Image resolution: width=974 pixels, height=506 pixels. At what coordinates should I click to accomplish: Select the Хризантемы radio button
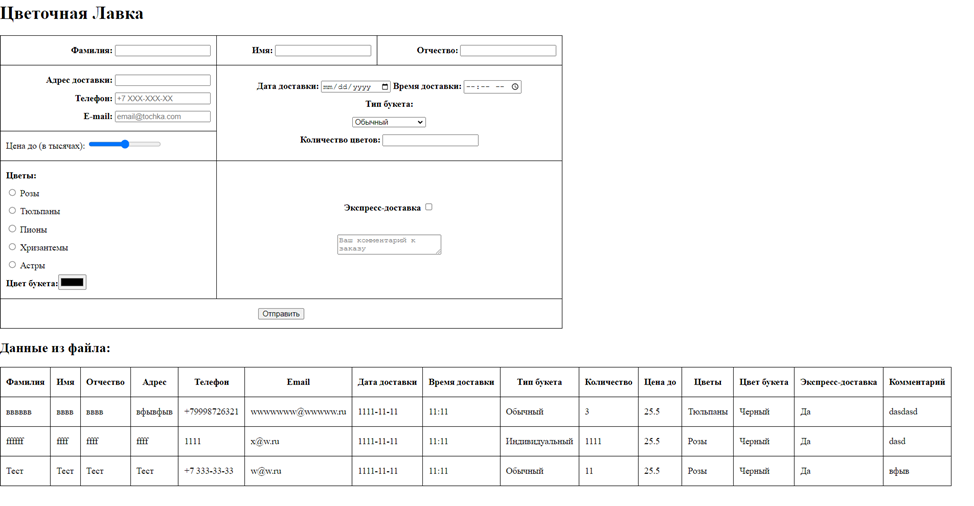click(12, 246)
